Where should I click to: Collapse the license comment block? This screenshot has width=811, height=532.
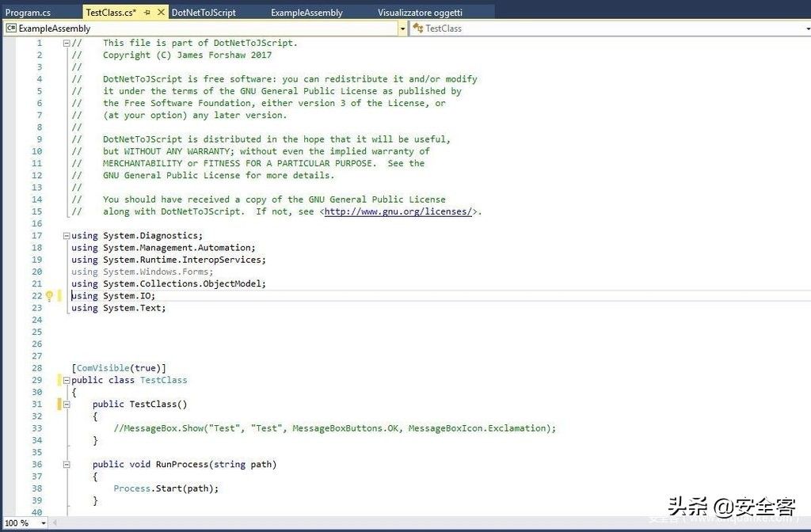[x=67, y=44]
